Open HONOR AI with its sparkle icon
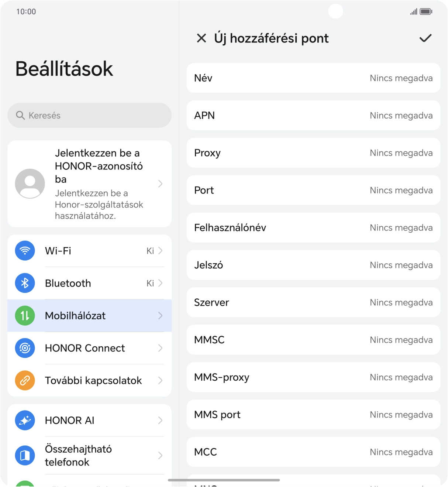 [24, 420]
